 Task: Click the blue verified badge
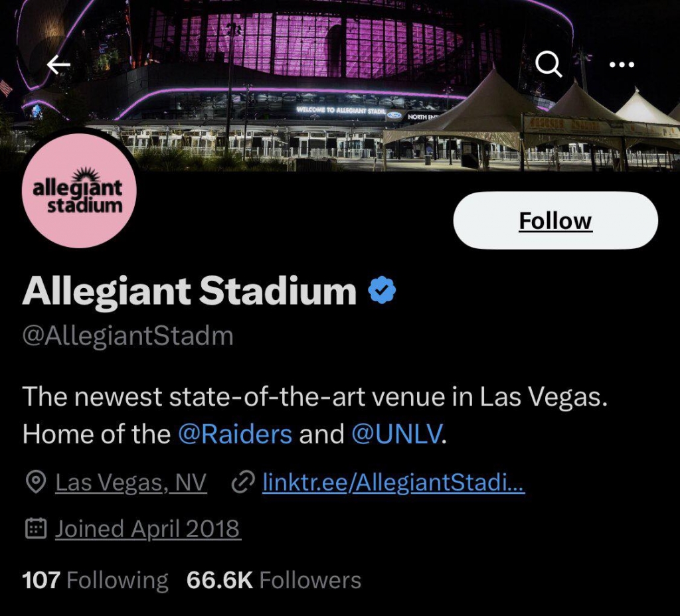click(382, 291)
